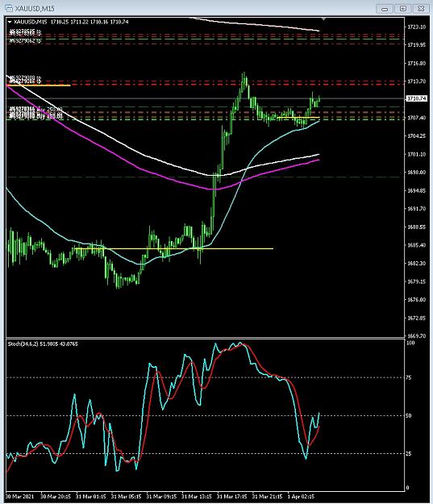Screen dimensions: 433x504
Task: Click the 1701.10 price scale label
Action: (416, 154)
